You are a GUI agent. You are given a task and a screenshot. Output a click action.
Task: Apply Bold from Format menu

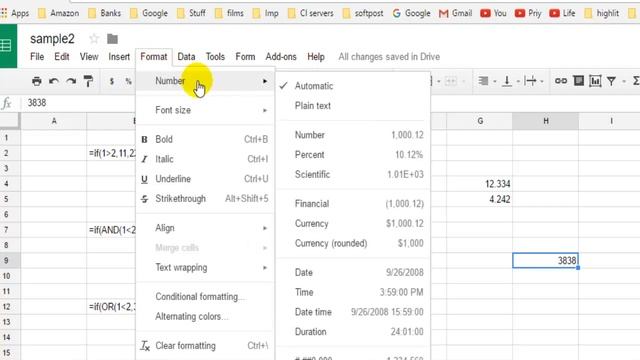(x=205, y=139)
